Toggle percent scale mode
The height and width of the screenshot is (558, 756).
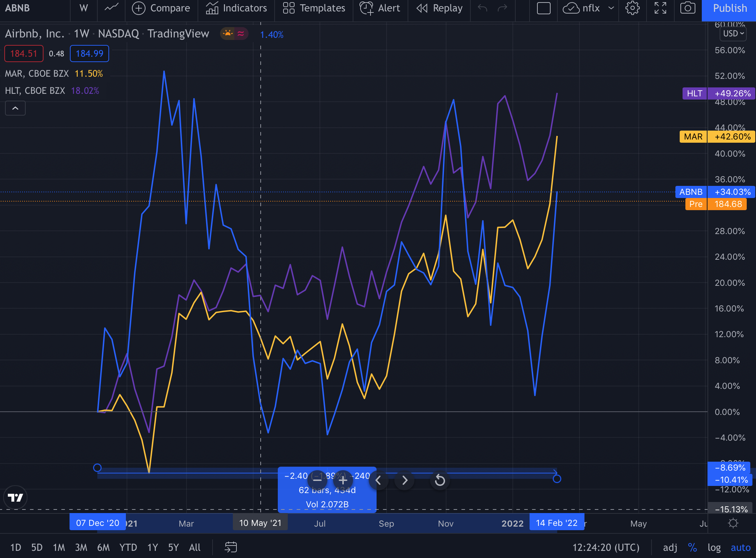pyautogui.click(x=692, y=547)
